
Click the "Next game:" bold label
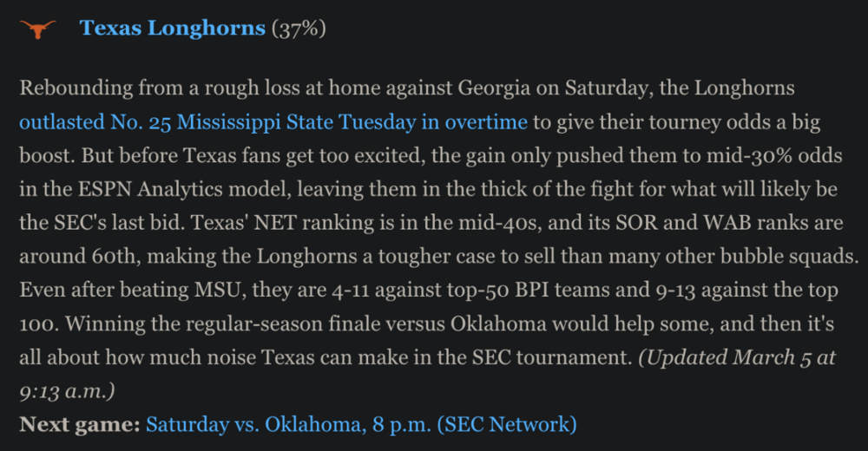click(79, 424)
